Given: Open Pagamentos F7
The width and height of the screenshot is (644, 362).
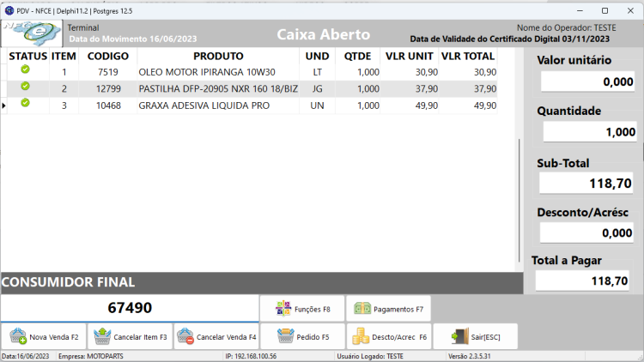Looking at the screenshot, I should click(388, 309).
